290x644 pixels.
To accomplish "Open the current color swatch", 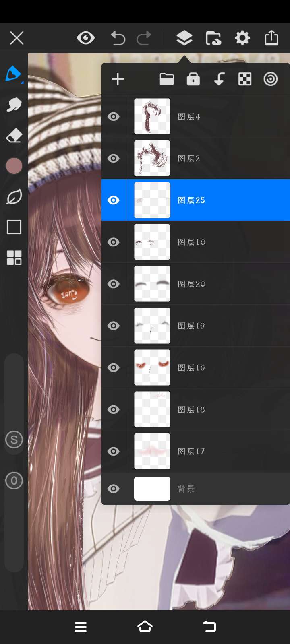I will [x=14, y=166].
